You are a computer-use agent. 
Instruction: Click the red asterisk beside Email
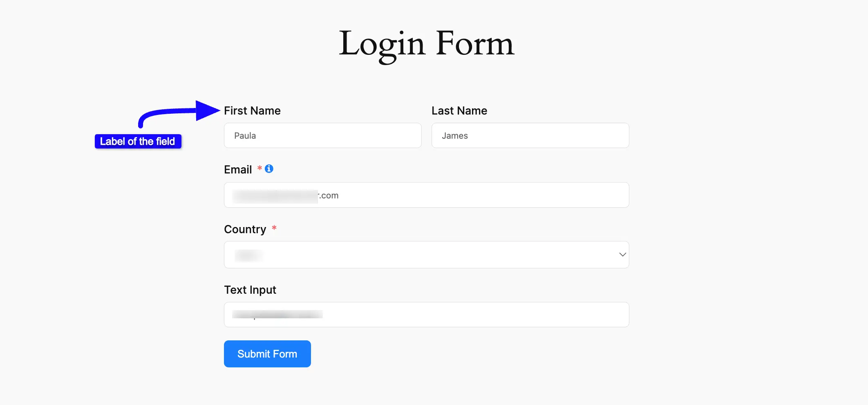tap(260, 168)
